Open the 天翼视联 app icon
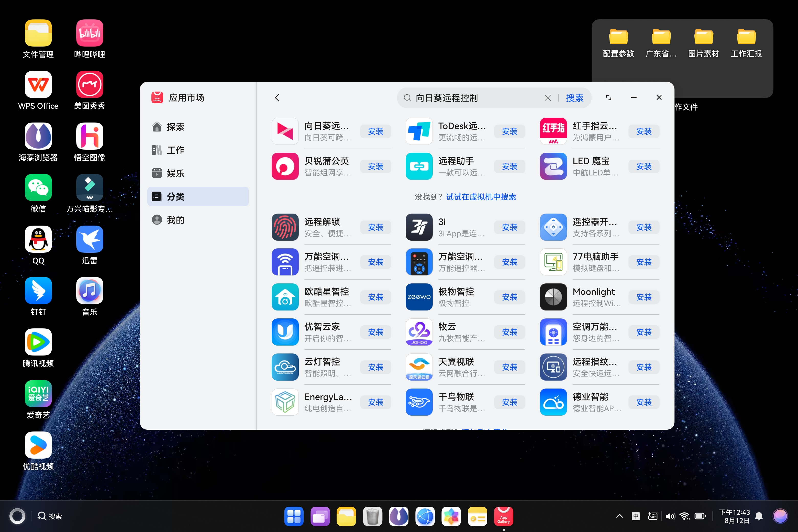 (419, 367)
